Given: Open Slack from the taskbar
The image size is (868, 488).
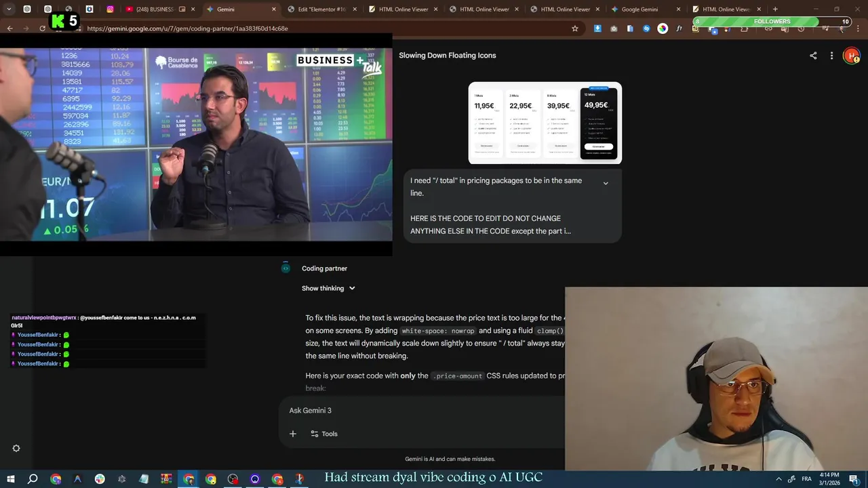Looking at the screenshot, I should [x=100, y=479].
